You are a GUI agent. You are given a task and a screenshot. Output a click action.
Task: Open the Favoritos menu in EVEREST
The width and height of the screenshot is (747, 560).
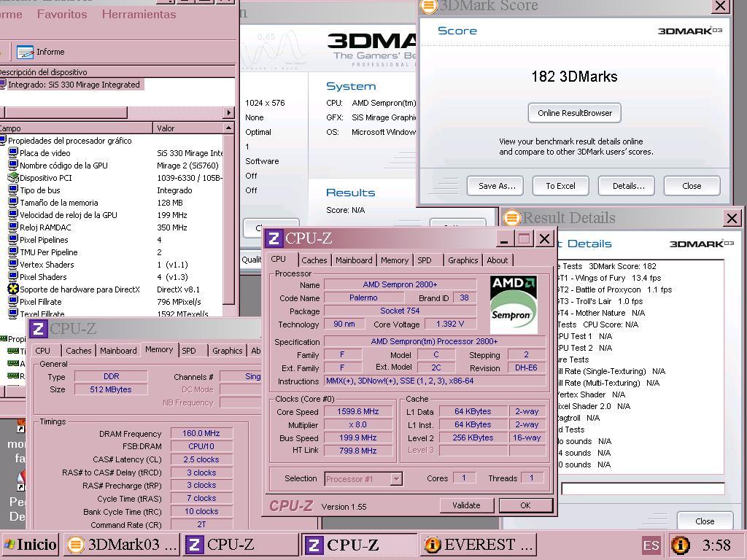[x=62, y=15]
